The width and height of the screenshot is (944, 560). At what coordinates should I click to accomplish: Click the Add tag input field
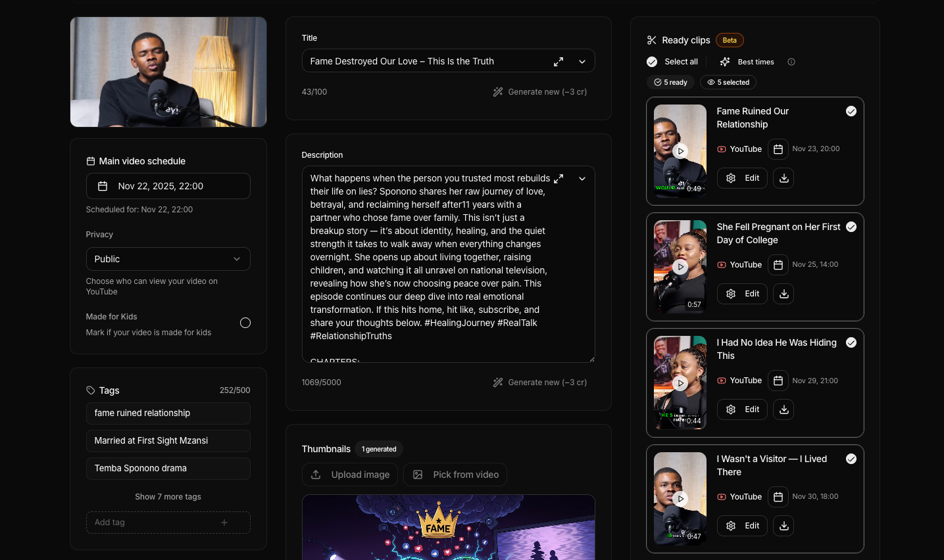pos(158,523)
